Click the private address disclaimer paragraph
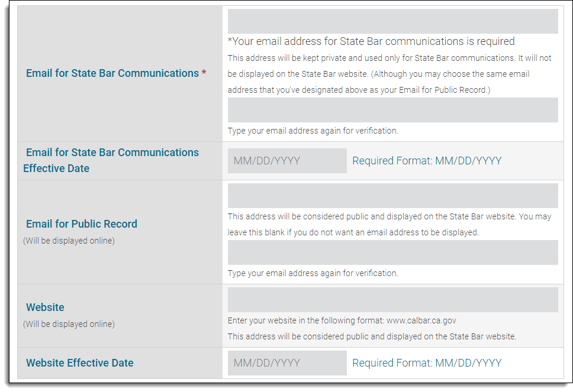 click(x=392, y=74)
